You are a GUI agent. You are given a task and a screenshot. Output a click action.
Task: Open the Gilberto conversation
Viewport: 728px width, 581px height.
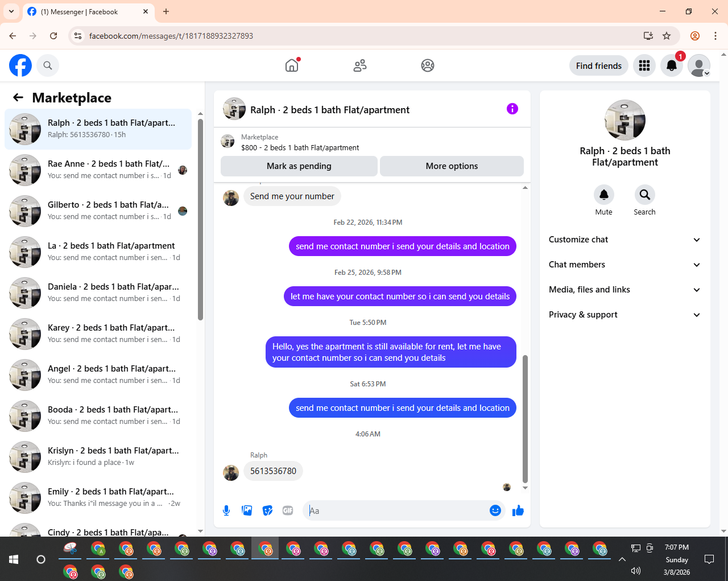click(x=98, y=211)
